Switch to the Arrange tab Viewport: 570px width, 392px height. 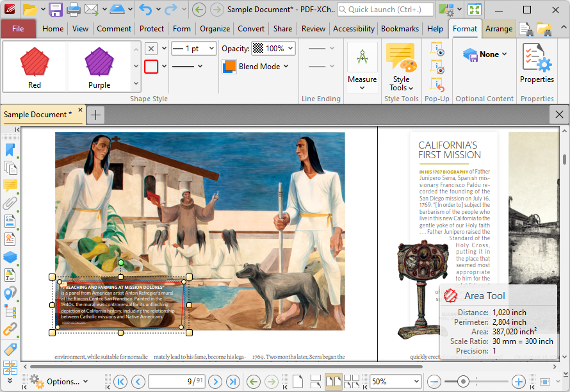(499, 29)
